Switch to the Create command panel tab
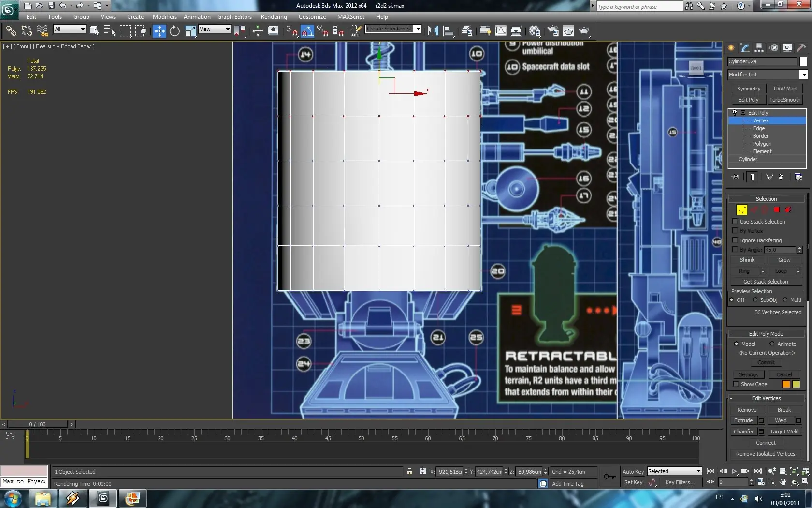Viewport: 812px width, 508px height. (x=731, y=47)
